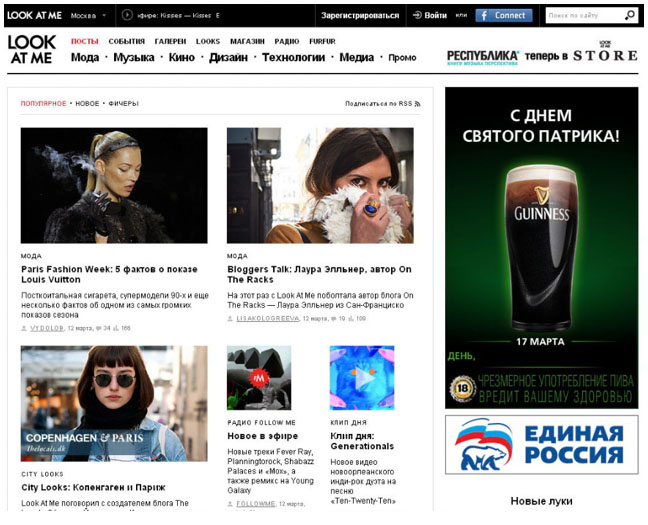Click the Facebook Connect button
648x525 pixels.
503,16
